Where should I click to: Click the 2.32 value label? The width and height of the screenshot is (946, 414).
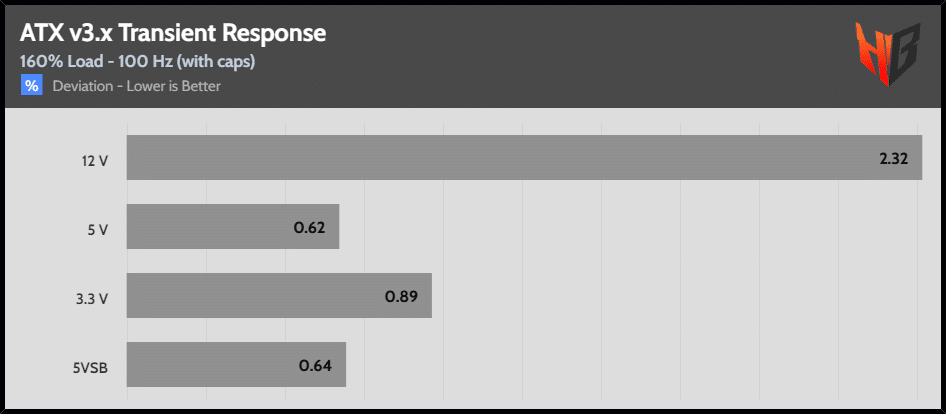point(894,159)
